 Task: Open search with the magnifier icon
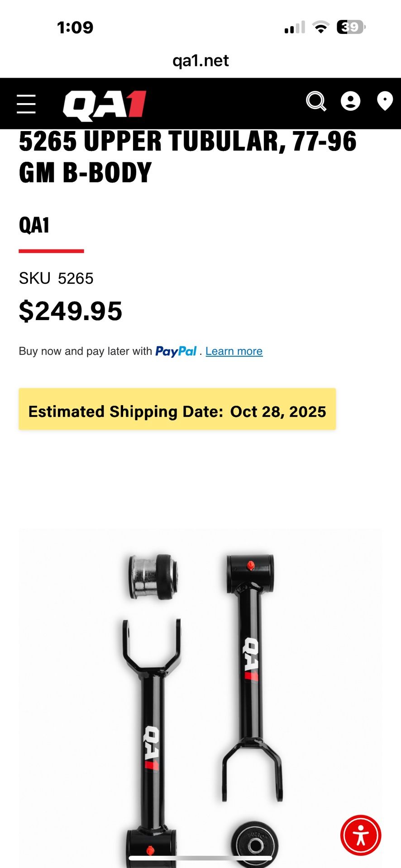(x=315, y=101)
